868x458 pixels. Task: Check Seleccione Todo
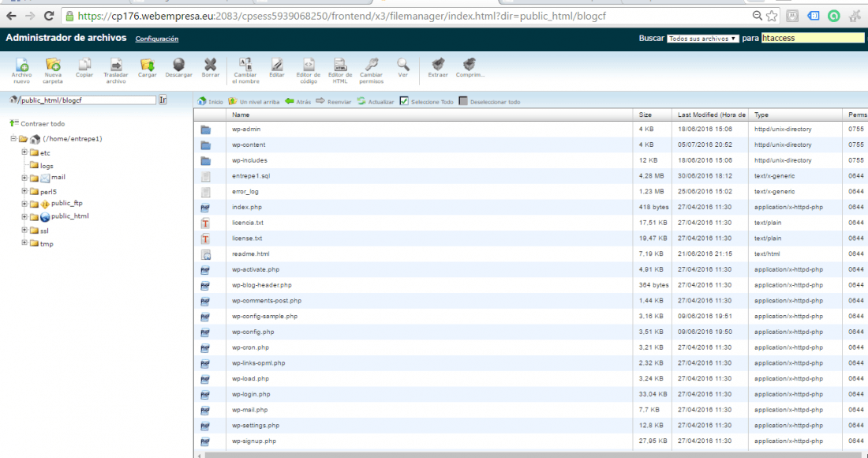404,101
